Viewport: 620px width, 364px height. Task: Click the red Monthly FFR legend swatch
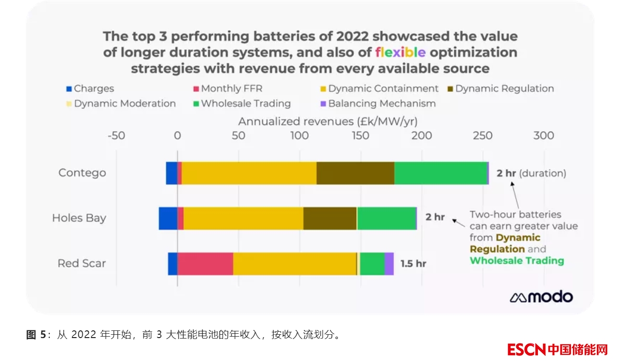196,89
